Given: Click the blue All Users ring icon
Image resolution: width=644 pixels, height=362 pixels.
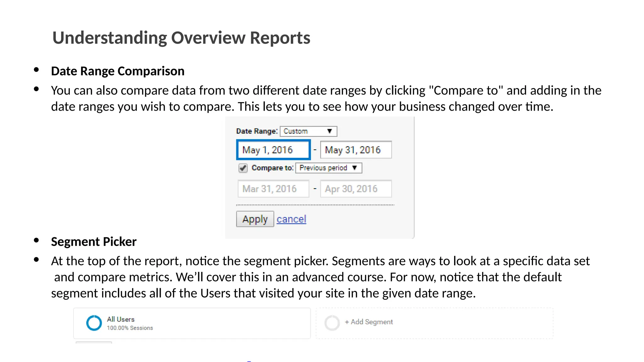Looking at the screenshot, I should (x=94, y=323).
